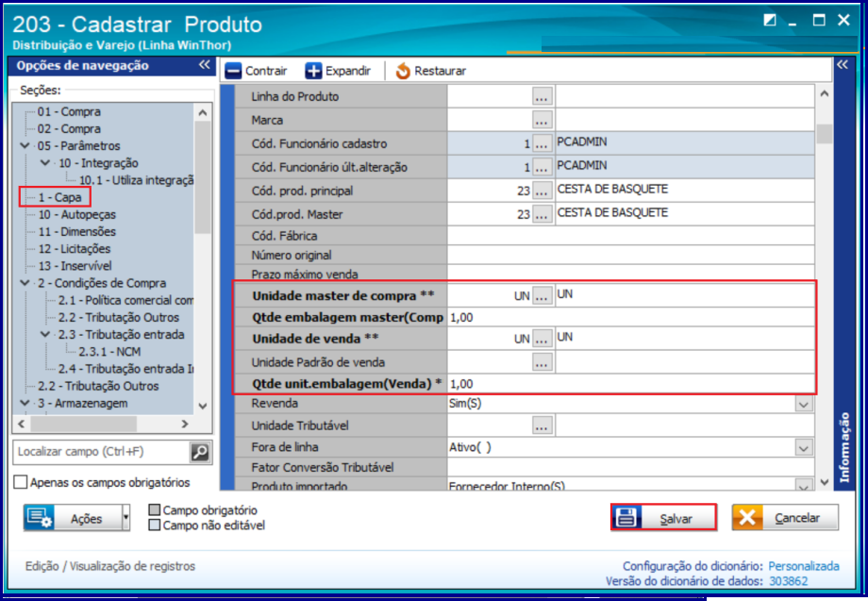Screen dimensions: 868x601
Task: Select 10.1 - Utiliza integração item
Action: tap(136, 180)
